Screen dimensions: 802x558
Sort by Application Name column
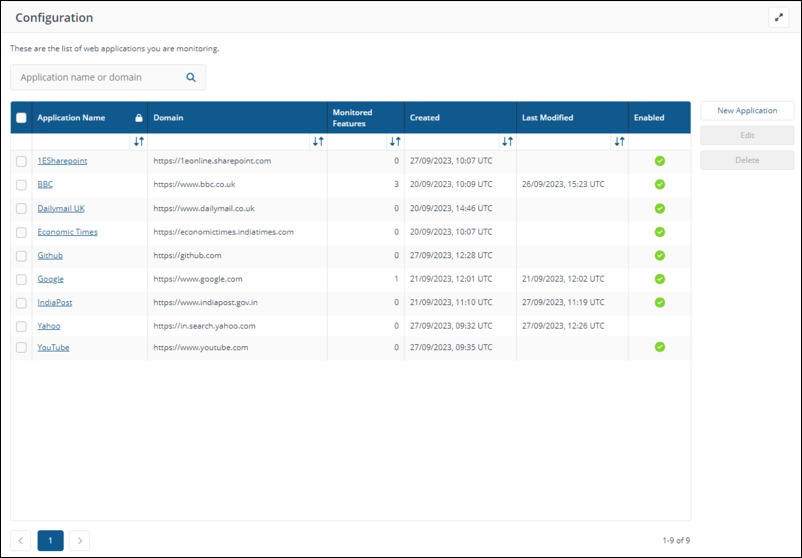139,142
